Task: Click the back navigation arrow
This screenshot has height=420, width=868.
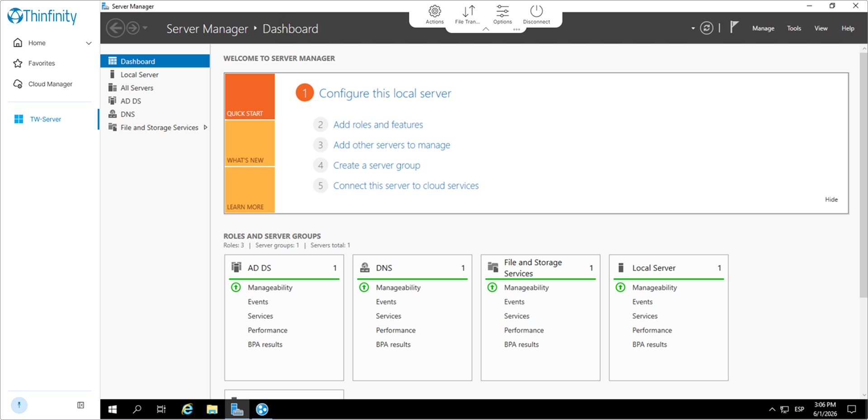Action: pos(115,28)
